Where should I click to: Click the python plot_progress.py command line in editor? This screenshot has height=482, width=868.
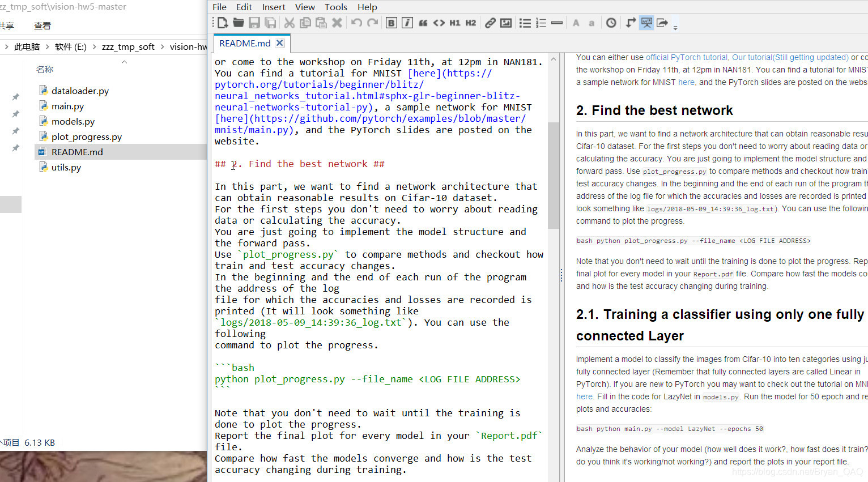(x=367, y=379)
